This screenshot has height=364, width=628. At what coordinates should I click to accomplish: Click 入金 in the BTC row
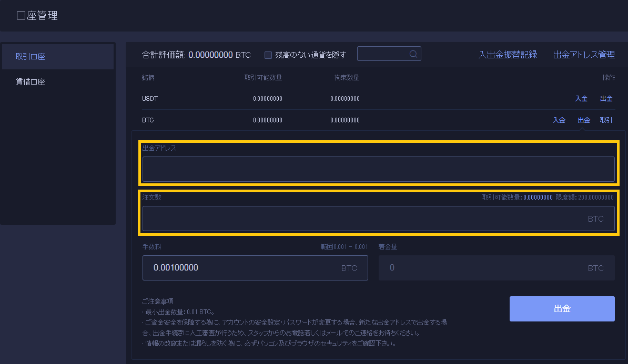pos(559,120)
